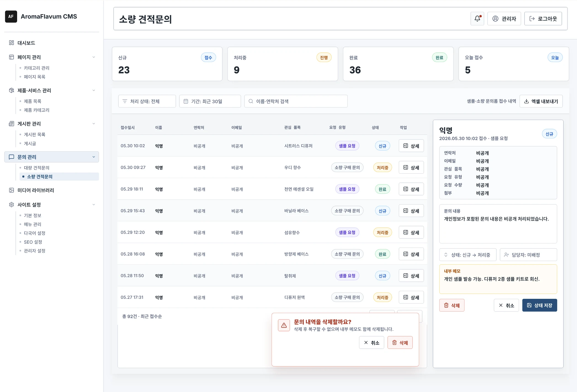Click the calendar icon in period filter

pos(186,101)
